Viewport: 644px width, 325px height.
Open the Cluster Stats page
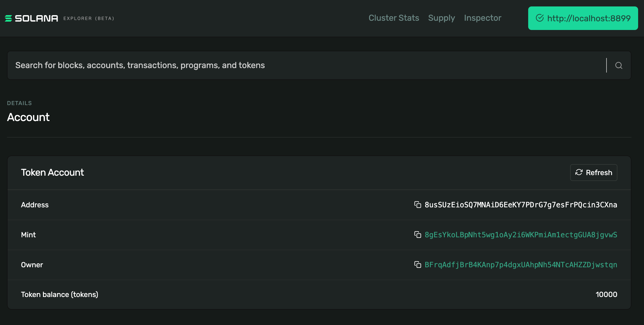(x=394, y=18)
